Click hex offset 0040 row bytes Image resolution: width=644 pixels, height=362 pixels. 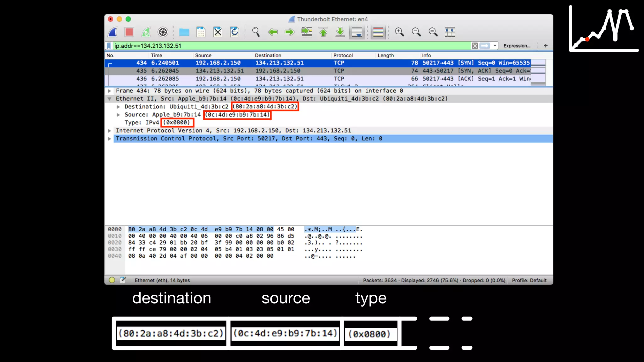click(201, 256)
